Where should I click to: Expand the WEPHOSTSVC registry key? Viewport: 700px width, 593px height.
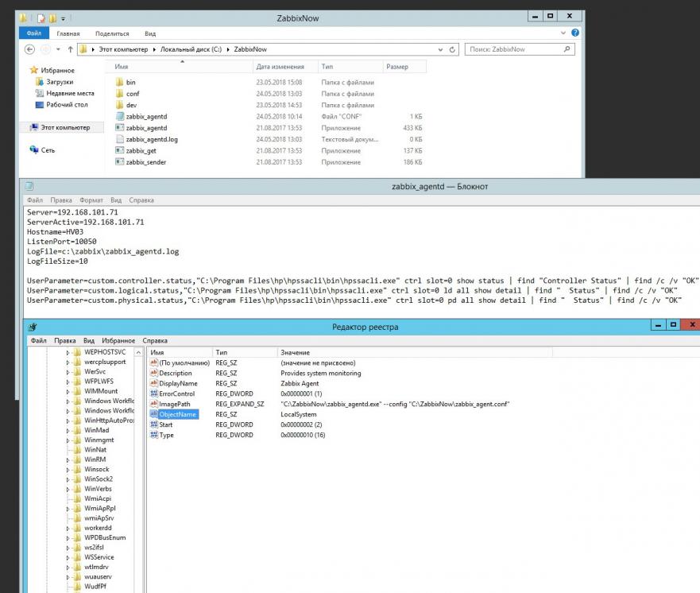70,352
